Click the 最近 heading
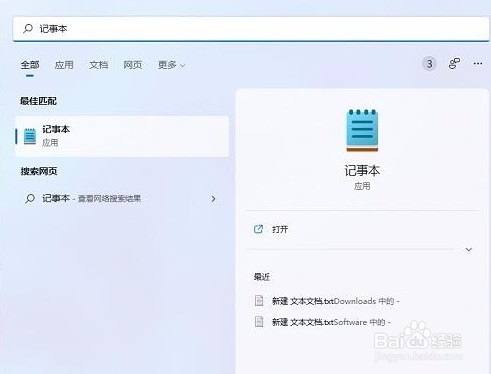The image size is (491, 374). click(x=262, y=277)
